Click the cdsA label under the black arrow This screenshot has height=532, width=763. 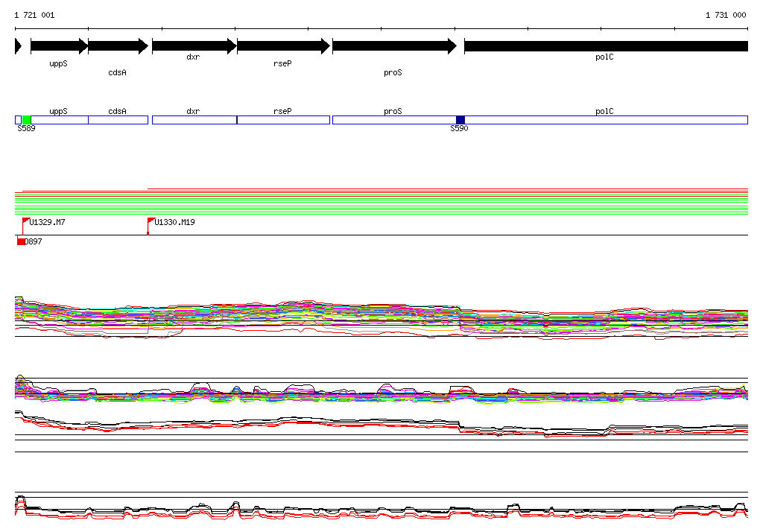pyautogui.click(x=117, y=72)
